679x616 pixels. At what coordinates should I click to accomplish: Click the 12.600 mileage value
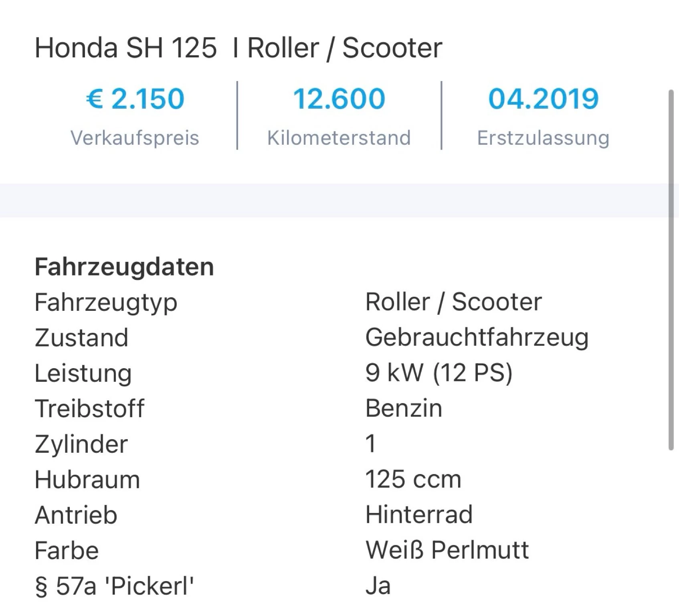(339, 99)
